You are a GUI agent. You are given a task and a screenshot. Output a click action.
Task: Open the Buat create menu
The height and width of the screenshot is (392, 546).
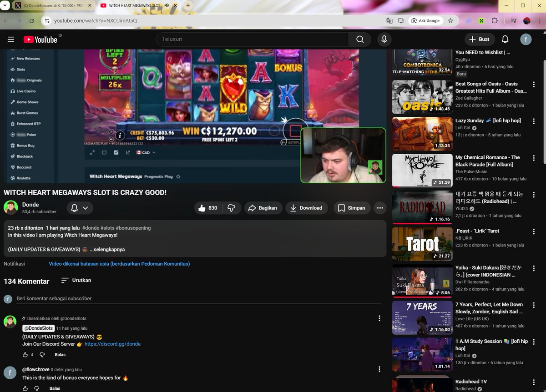click(x=480, y=40)
